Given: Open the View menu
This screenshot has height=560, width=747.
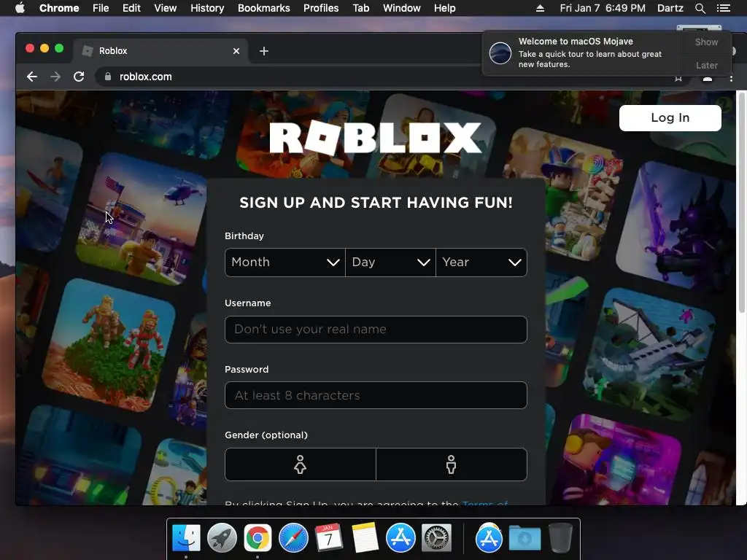Looking at the screenshot, I should coord(166,8).
